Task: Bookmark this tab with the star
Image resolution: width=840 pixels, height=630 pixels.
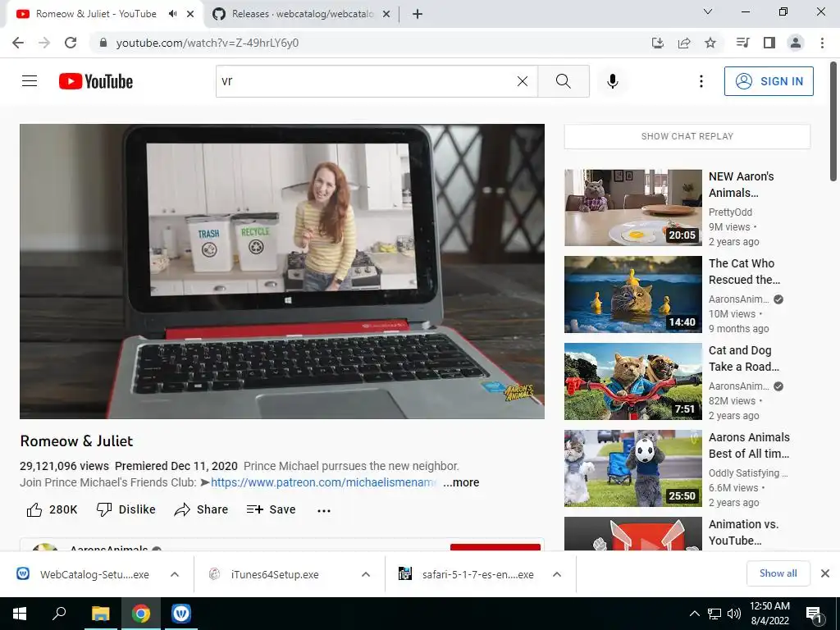Action: 710,43
